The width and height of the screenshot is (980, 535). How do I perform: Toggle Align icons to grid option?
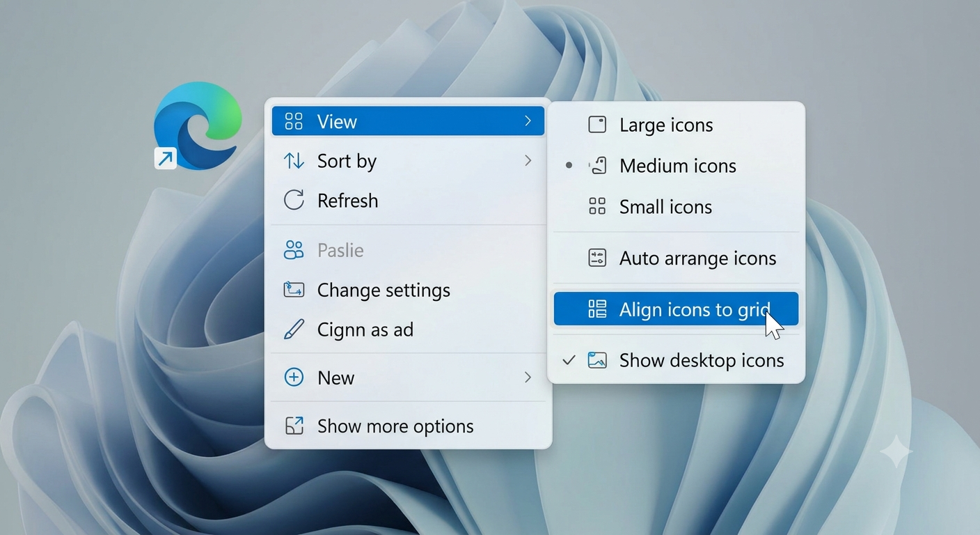pos(676,309)
